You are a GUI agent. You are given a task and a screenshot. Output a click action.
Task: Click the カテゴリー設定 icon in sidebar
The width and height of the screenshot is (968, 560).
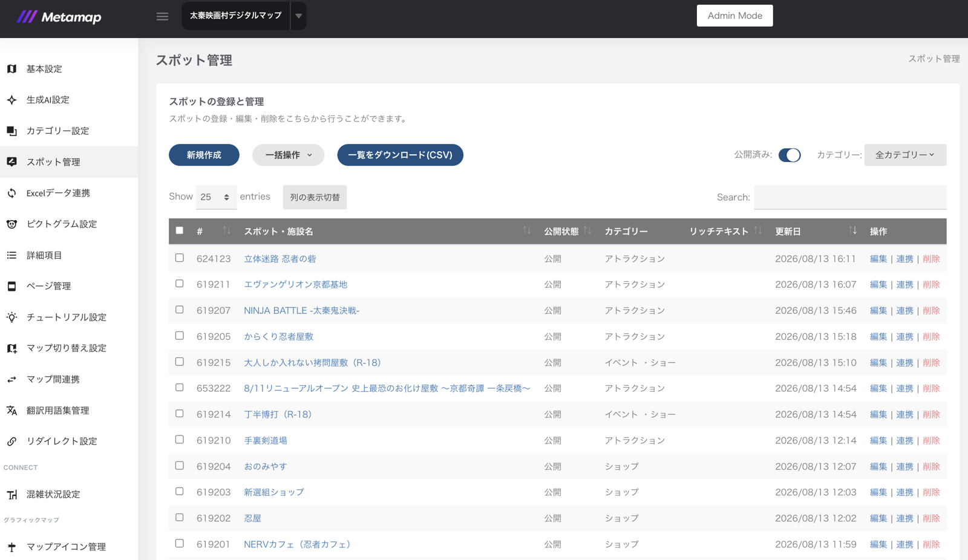point(11,131)
